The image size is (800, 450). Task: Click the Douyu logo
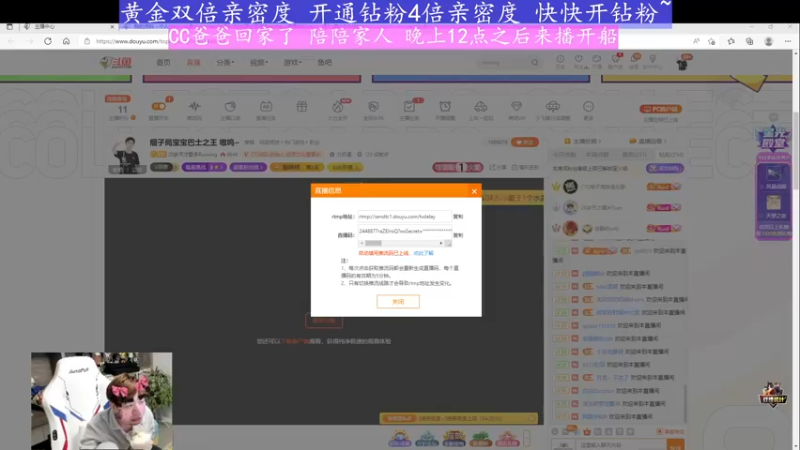(x=116, y=62)
